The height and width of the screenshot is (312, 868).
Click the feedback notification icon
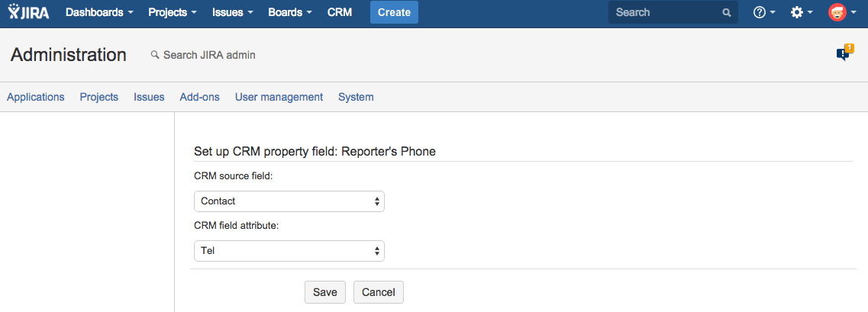click(844, 53)
